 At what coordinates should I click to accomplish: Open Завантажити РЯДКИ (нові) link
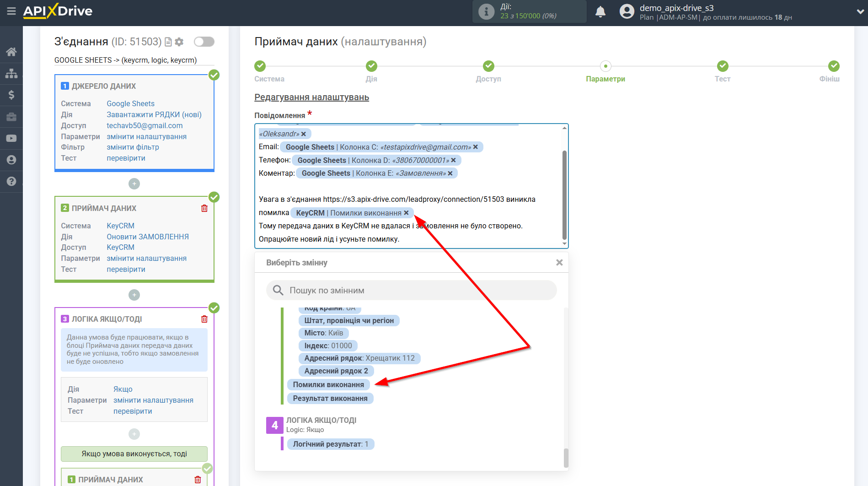154,114
